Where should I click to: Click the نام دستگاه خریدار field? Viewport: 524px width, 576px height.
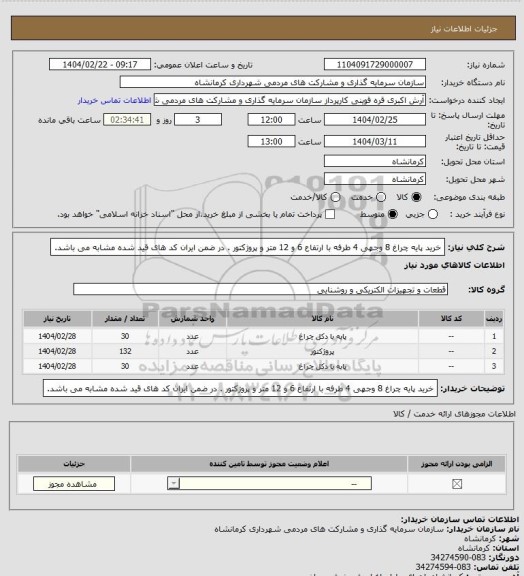click(x=273, y=82)
